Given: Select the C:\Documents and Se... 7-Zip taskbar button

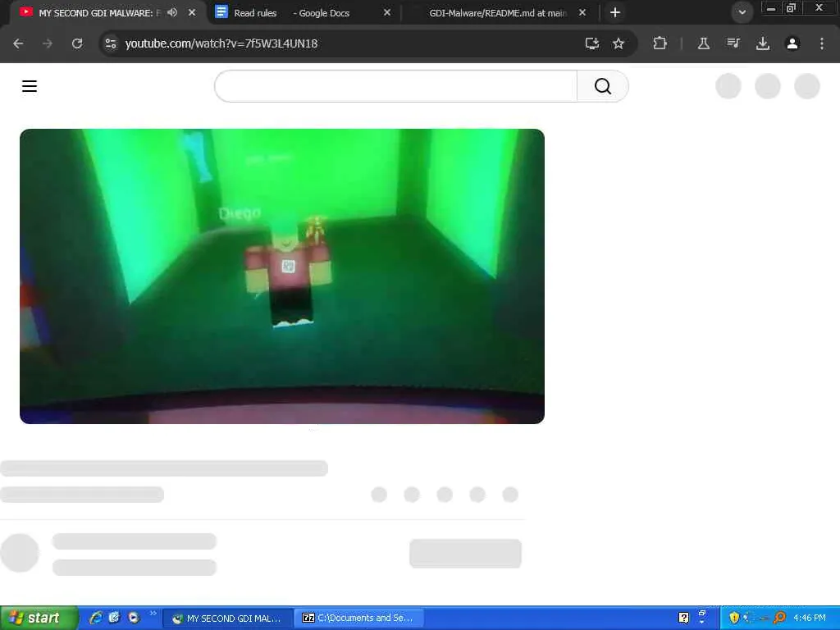Looking at the screenshot, I should [x=360, y=619].
